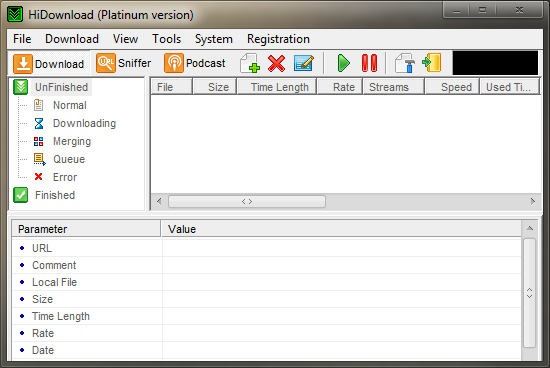
Task: Select the Rate parameter row
Action: [x=267, y=333]
